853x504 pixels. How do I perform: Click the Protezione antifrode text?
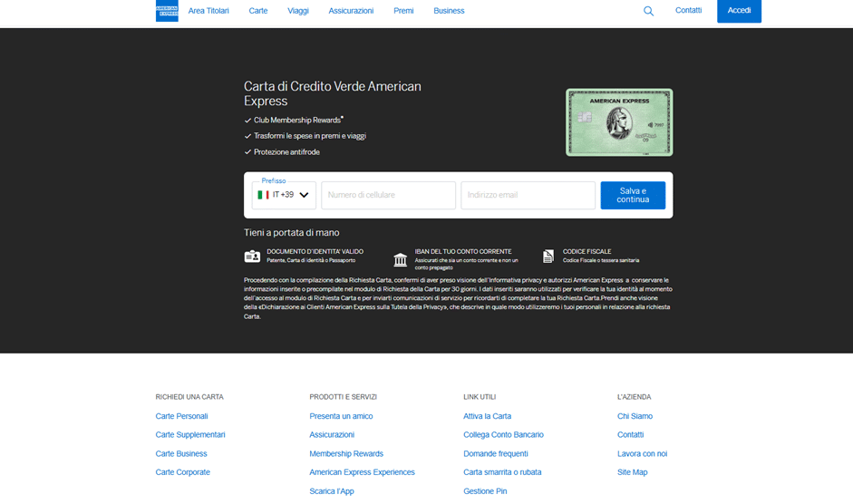coord(286,152)
